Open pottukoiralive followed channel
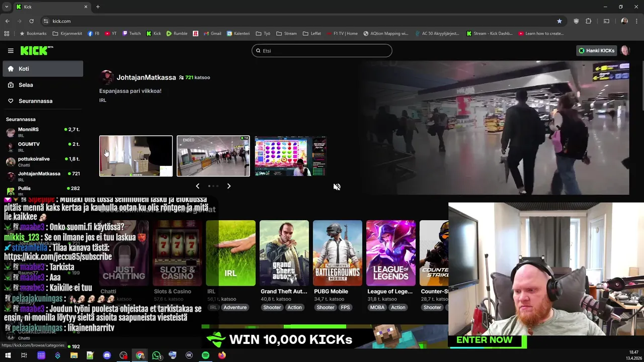Image resolution: width=644 pixels, height=362 pixels. (43, 161)
